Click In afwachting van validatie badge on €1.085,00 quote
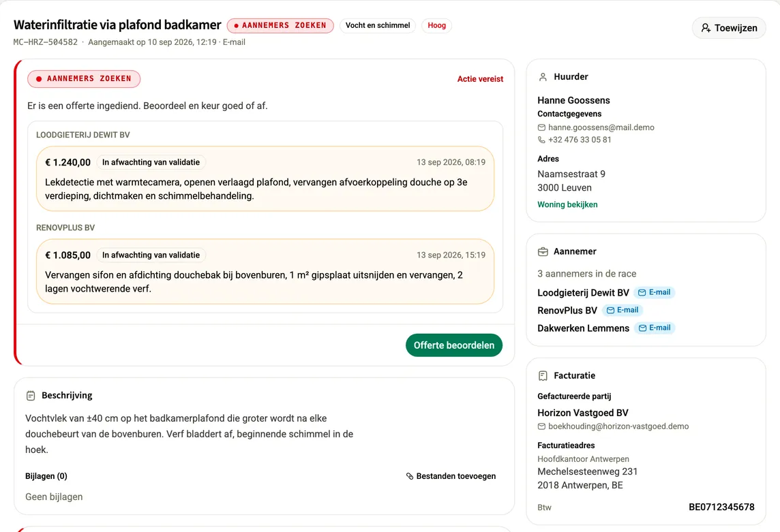Image resolution: width=780 pixels, height=532 pixels. [x=151, y=255]
